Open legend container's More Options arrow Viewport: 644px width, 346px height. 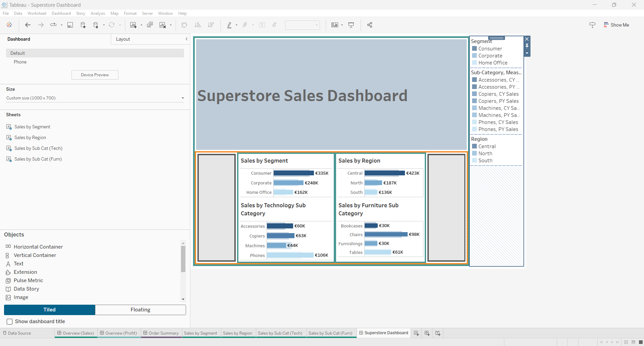(527, 53)
